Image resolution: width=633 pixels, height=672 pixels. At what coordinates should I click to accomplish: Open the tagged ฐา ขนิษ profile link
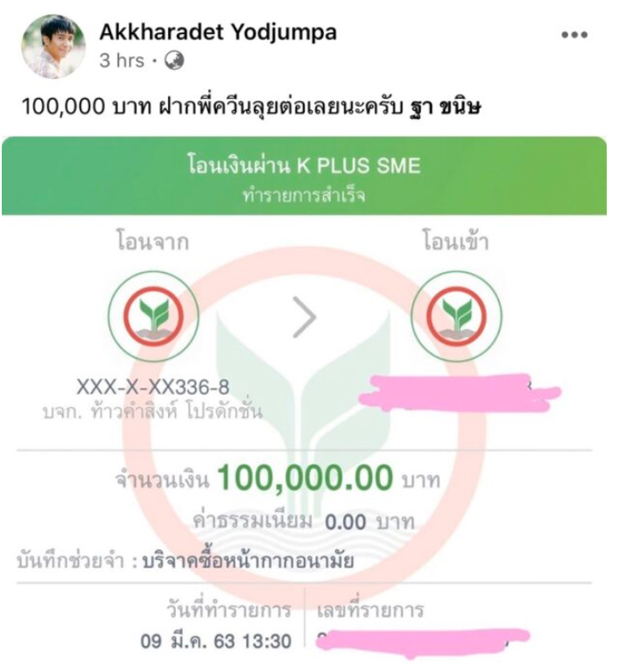pyautogui.click(x=446, y=106)
